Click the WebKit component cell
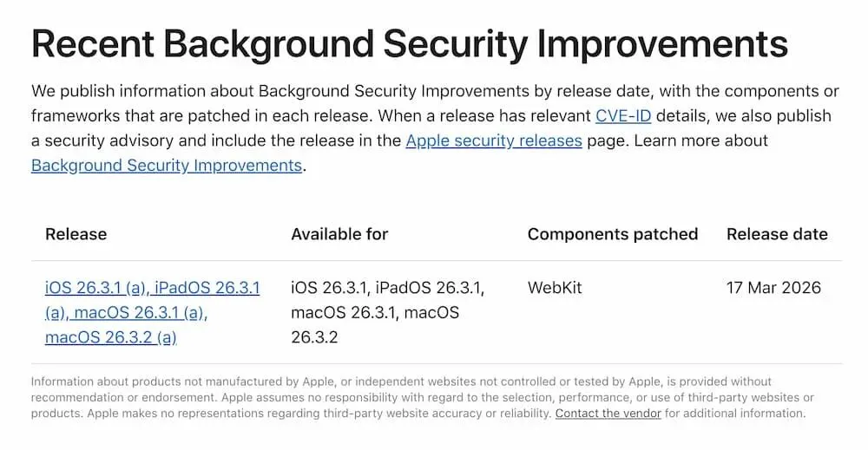The width and height of the screenshot is (868, 450). pyautogui.click(x=556, y=287)
